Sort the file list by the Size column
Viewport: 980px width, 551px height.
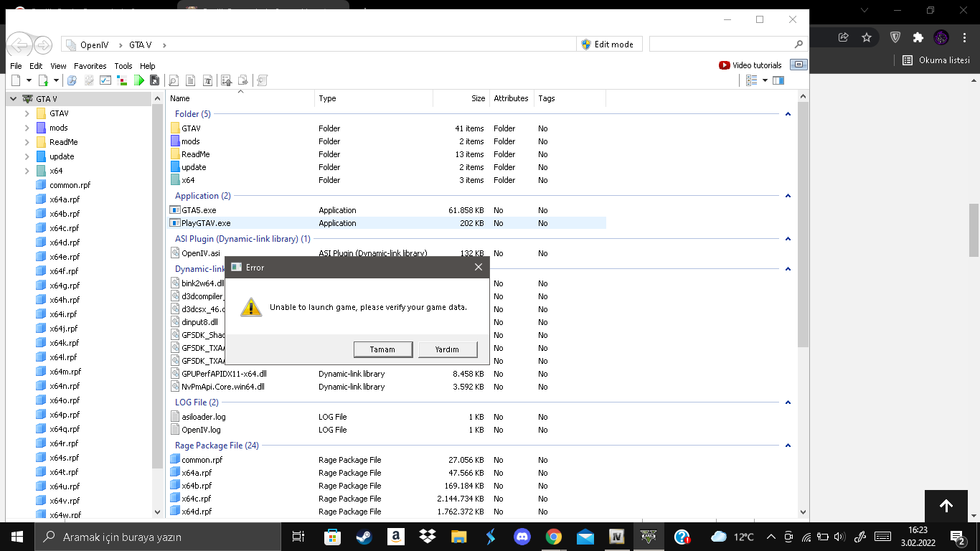pyautogui.click(x=461, y=98)
